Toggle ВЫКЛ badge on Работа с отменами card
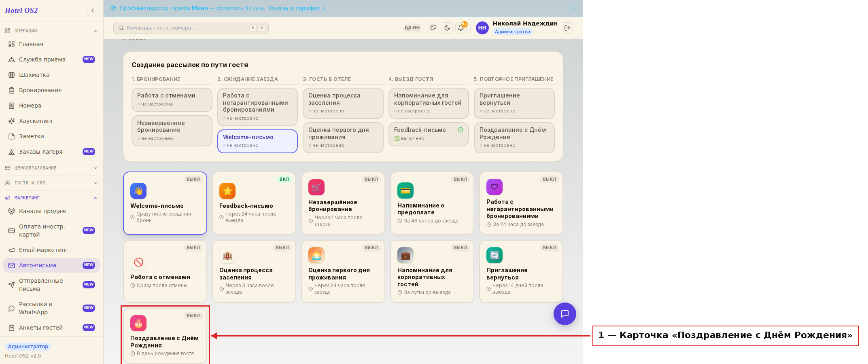 (x=193, y=248)
